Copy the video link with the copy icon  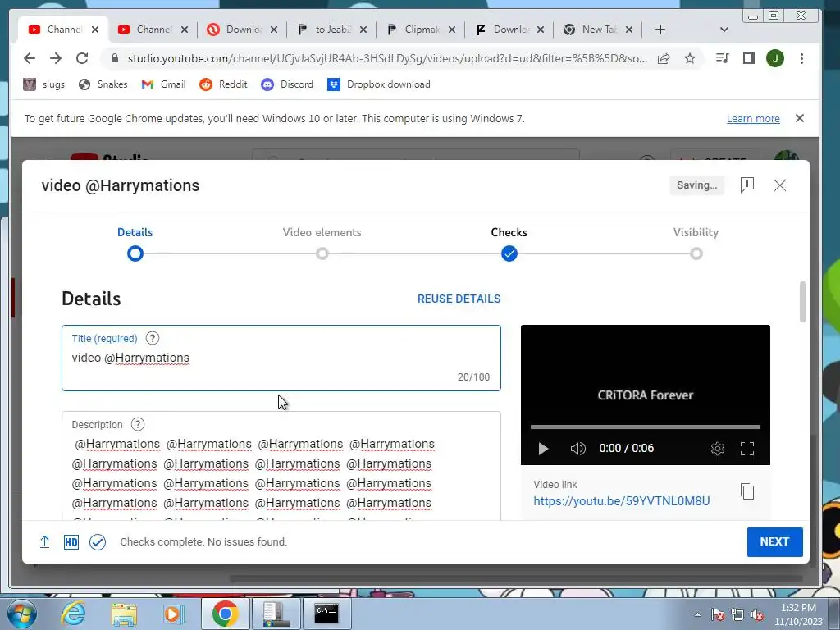click(x=746, y=491)
